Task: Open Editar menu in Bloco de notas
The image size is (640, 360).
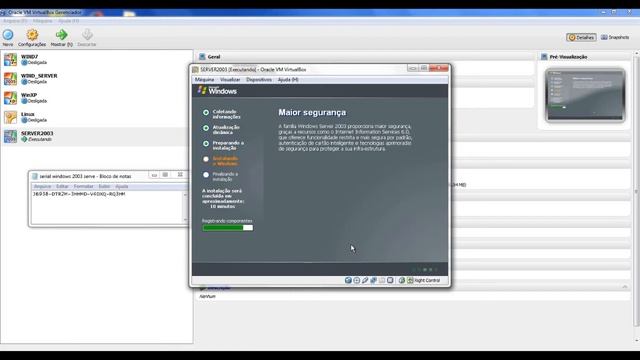Action: pyautogui.click(x=62, y=187)
